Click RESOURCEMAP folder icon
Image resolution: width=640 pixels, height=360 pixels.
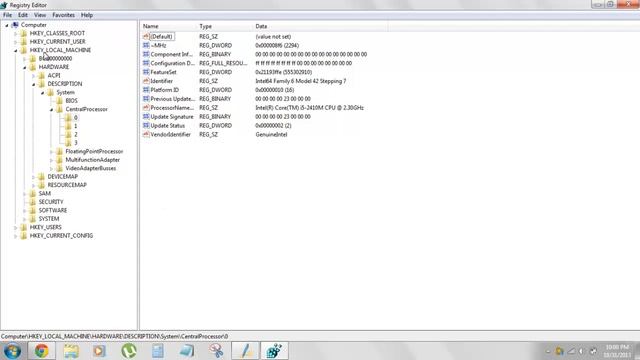41,185
